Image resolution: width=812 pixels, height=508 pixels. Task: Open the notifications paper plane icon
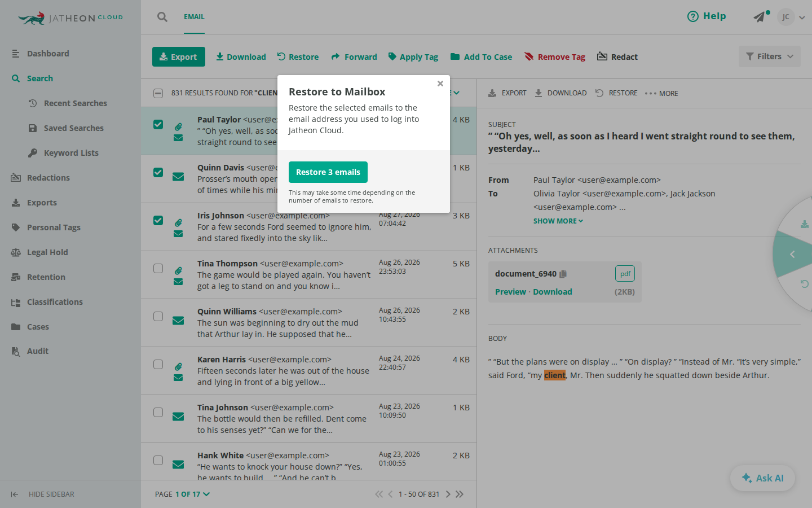coord(760,17)
